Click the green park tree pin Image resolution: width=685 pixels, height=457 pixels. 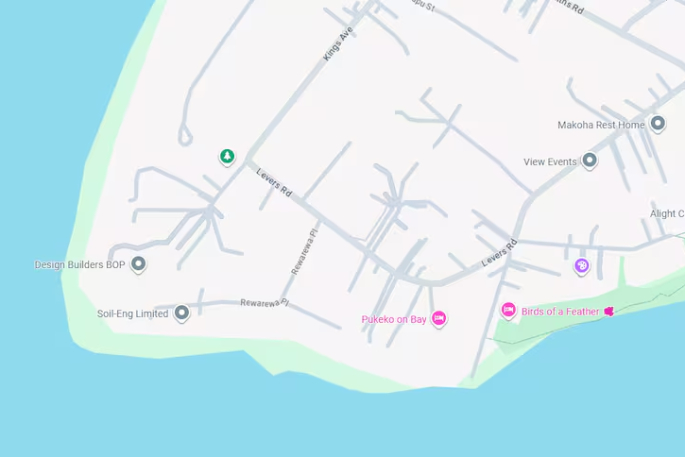pyautogui.click(x=227, y=157)
